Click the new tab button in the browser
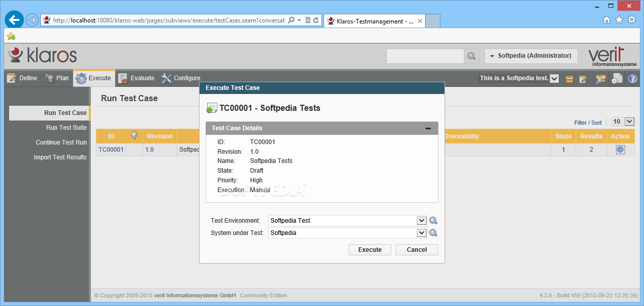The height and width of the screenshot is (306, 644). pyautogui.click(x=433, y=21)
